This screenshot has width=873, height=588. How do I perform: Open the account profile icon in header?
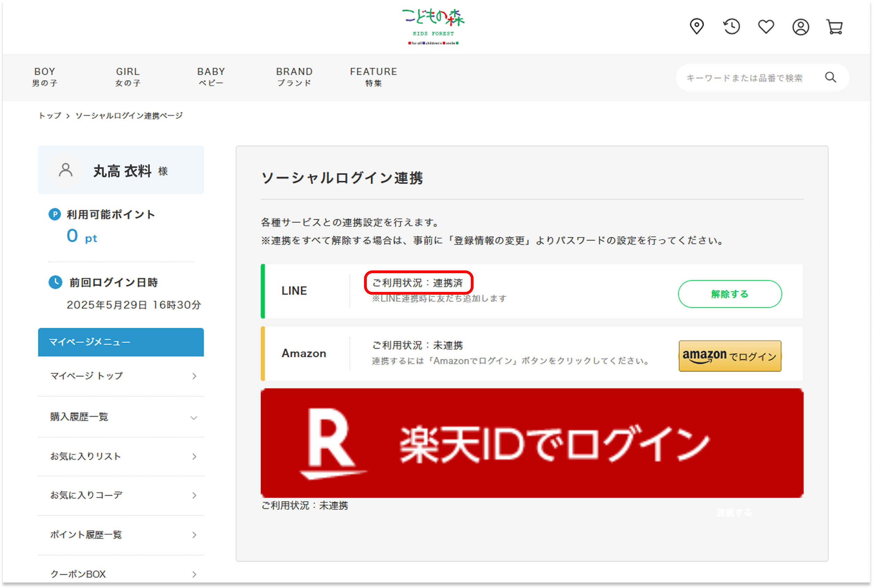coord(800,27)
